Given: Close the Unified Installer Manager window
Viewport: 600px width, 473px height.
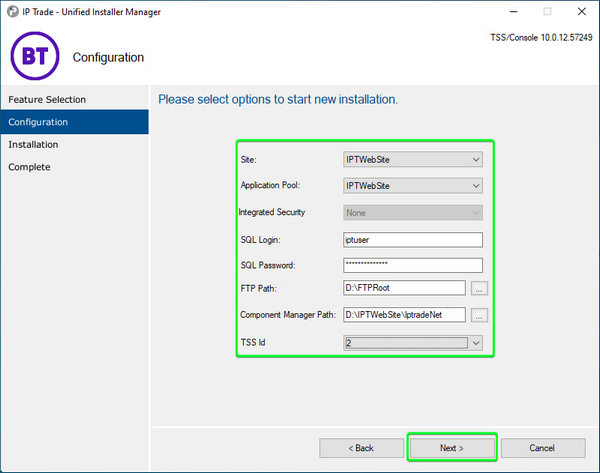Looking at the screenshot, I should pyautogui.click(x=582, y=11).
